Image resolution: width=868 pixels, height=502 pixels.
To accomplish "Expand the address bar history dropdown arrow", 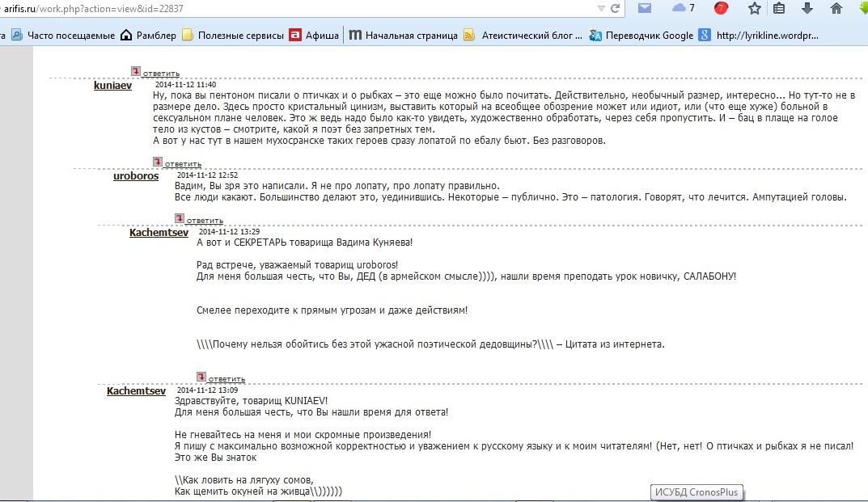I will coord(600,8).
